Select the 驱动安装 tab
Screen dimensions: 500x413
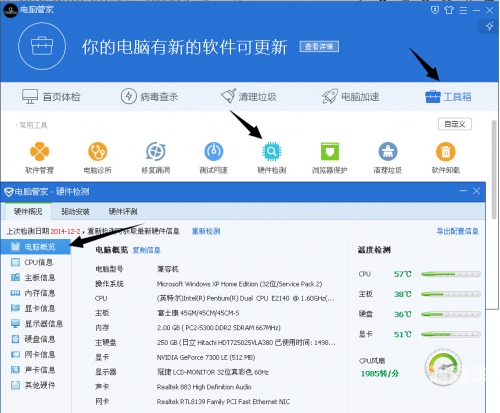click(x=75, y=211)
